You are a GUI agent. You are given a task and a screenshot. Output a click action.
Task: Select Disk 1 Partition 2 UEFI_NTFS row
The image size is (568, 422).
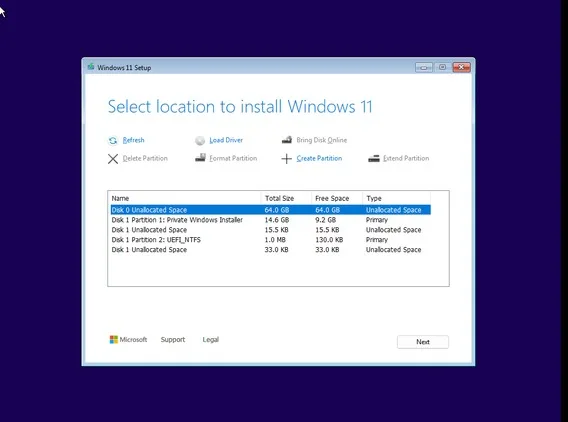(271, 240)
